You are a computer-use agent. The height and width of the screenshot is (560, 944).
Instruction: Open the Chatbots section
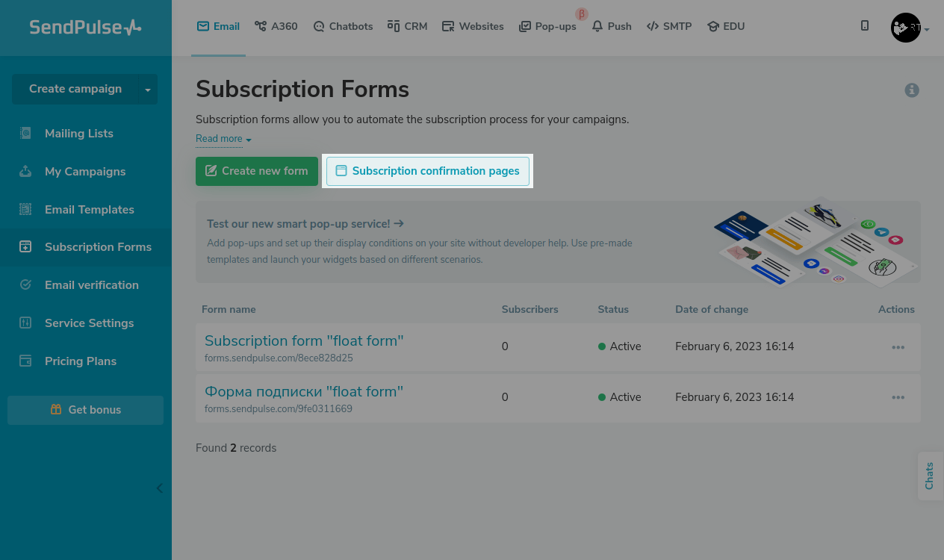point(343,26)
